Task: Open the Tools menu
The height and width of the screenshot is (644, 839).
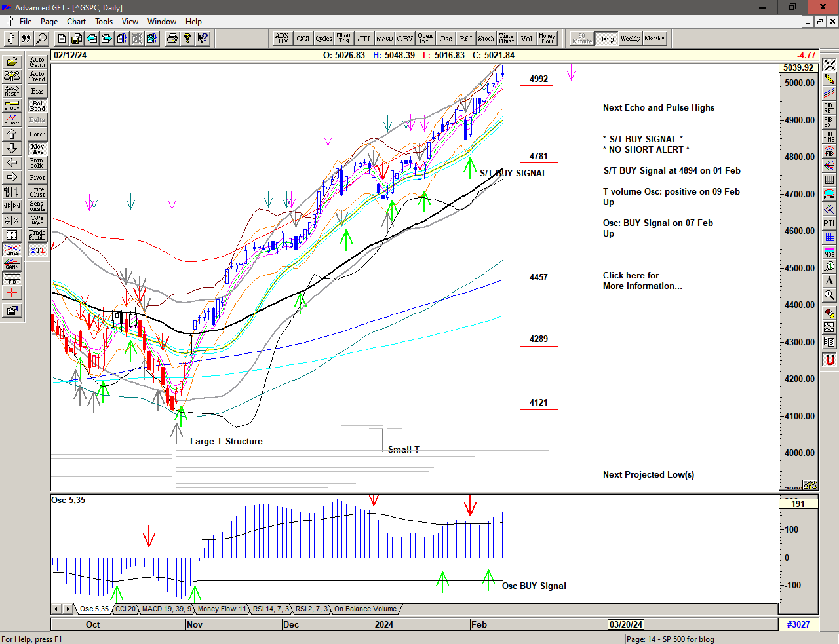Action: [104, 22]
